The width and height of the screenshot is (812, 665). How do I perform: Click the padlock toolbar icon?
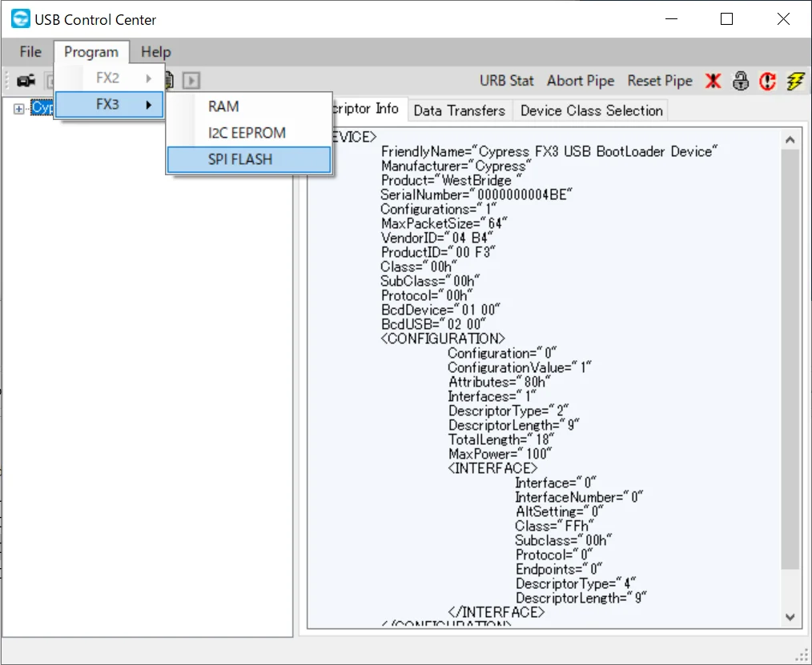[741, 81]
